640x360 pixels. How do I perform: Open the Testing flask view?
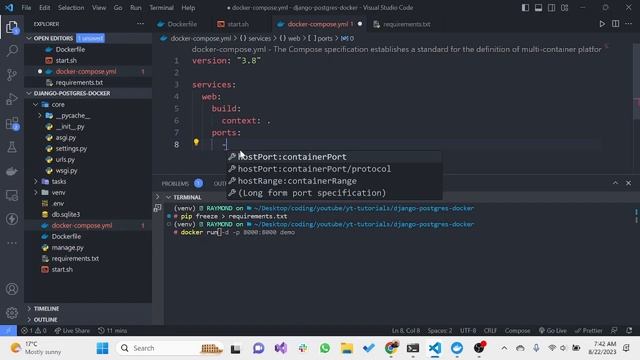[x=12, y=147]
